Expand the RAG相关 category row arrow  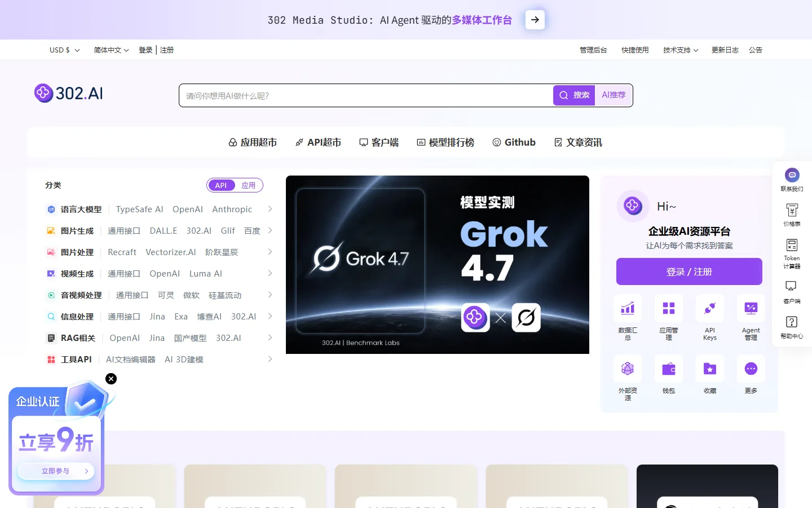click(x=270, y=338)
